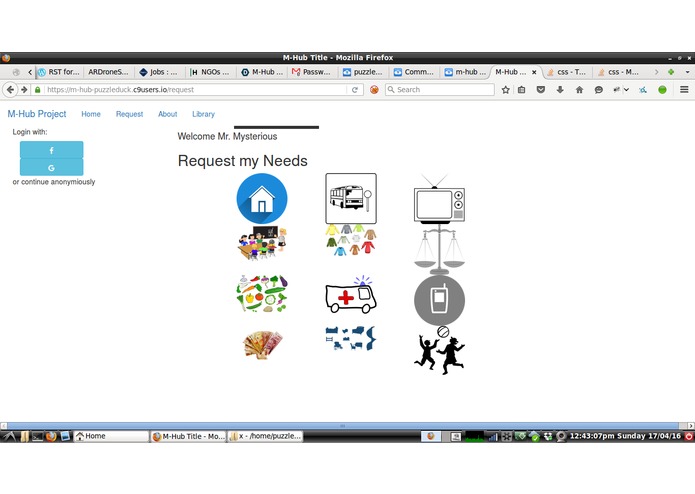This screenshot has width=695, height=494.
Task: Open a new tab with plus icon
Action: pos(671,72)
